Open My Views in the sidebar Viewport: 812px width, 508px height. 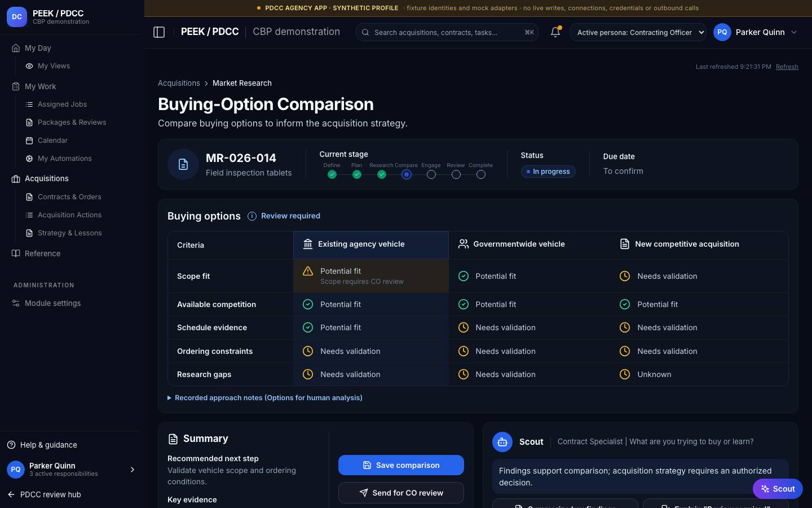coord(54,66)
